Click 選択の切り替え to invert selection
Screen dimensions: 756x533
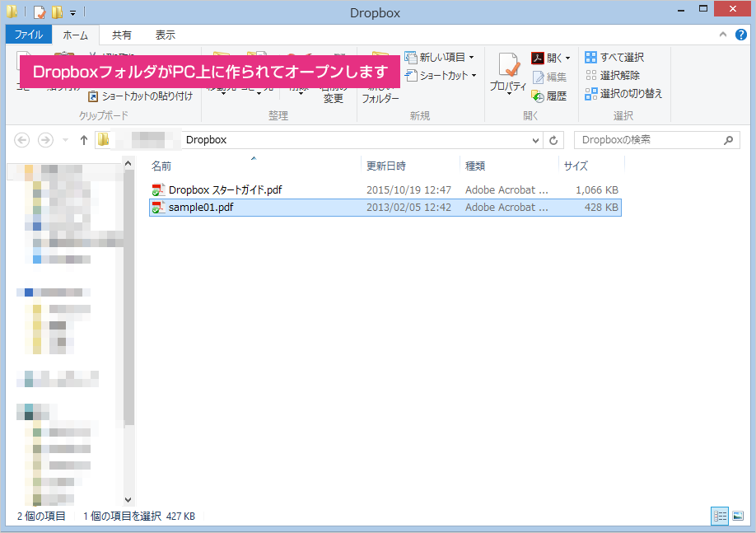623,94
